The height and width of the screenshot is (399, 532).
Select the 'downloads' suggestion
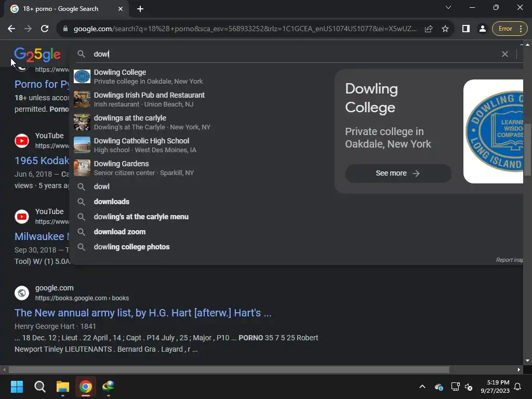point(202,202)
